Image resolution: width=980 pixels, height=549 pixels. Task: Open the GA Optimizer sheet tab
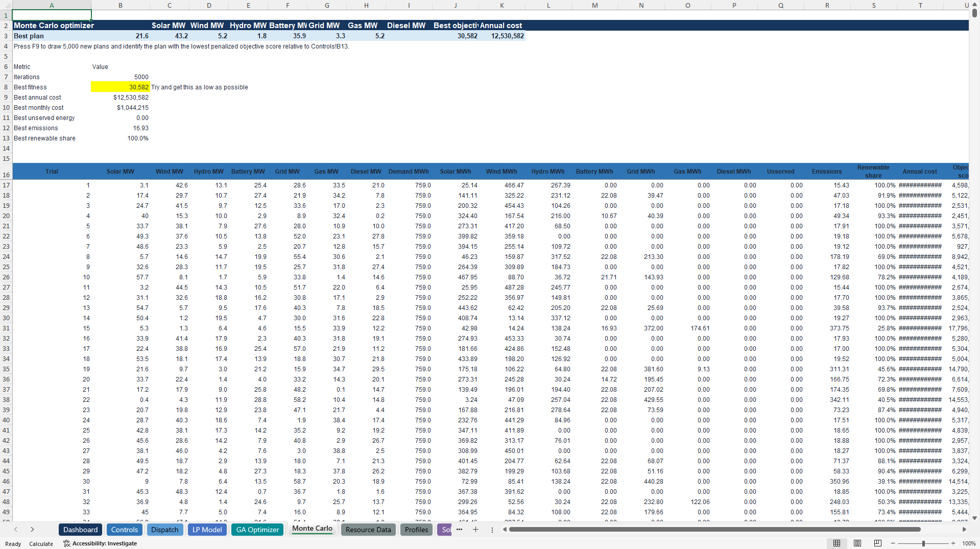(x=257, y=530)
